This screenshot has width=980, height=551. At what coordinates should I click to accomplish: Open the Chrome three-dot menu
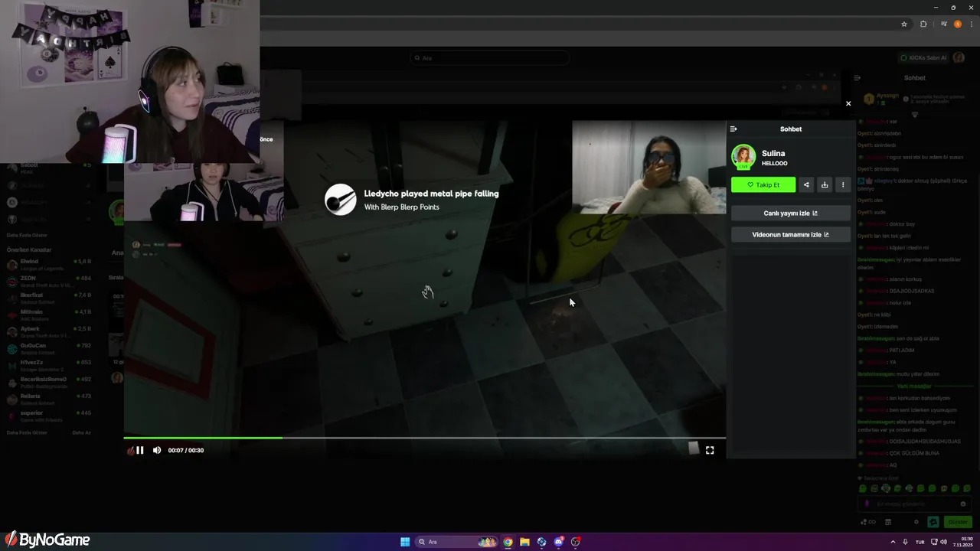pos(971,24)
